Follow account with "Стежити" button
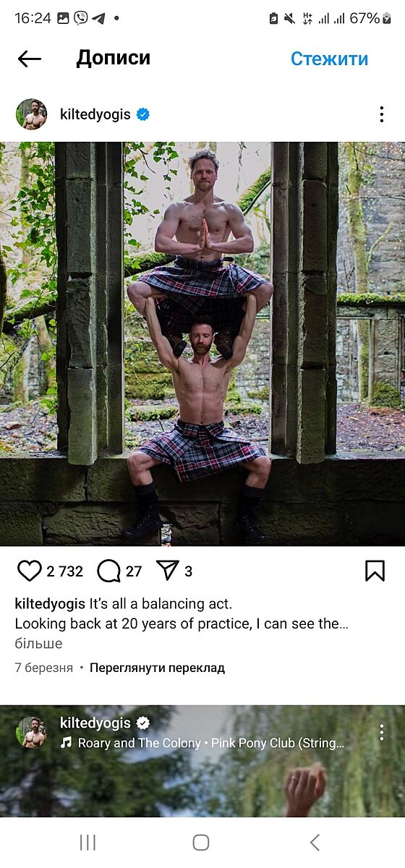The height and width of the screenshot is (868, 405). [x=329, y=59]
